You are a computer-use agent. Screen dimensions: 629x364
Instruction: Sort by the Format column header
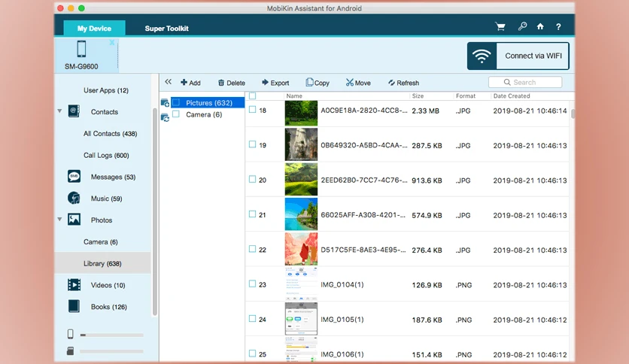coord(465,96)
